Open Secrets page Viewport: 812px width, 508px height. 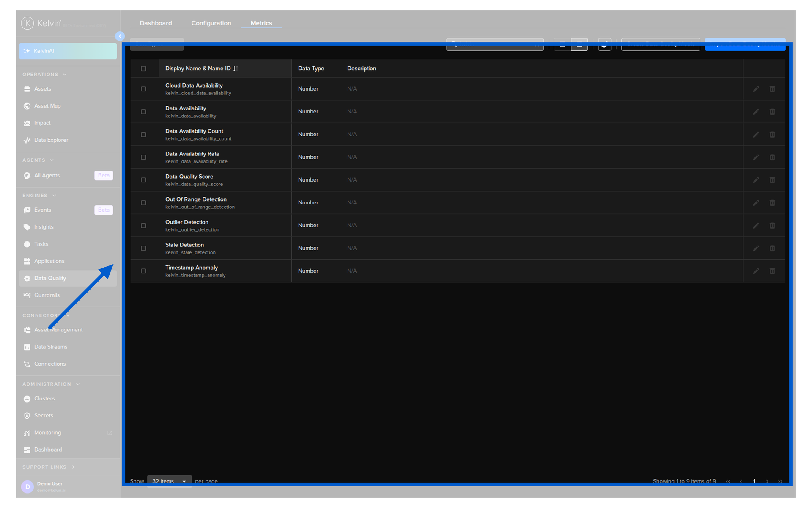[x=68, y=416]
